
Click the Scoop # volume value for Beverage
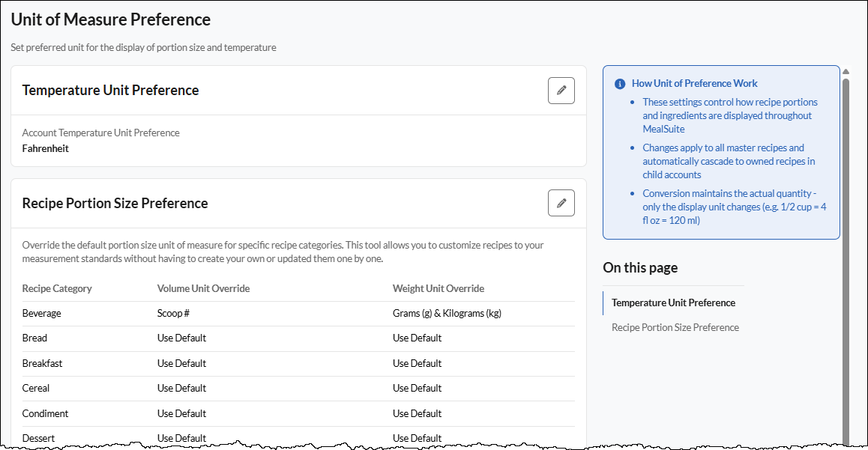click(173, 313)
